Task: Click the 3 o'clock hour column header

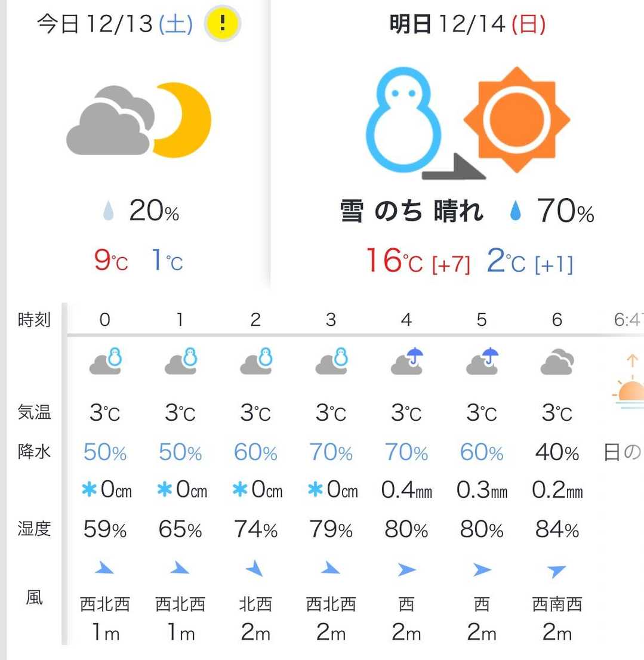Action: coord(331,320)
